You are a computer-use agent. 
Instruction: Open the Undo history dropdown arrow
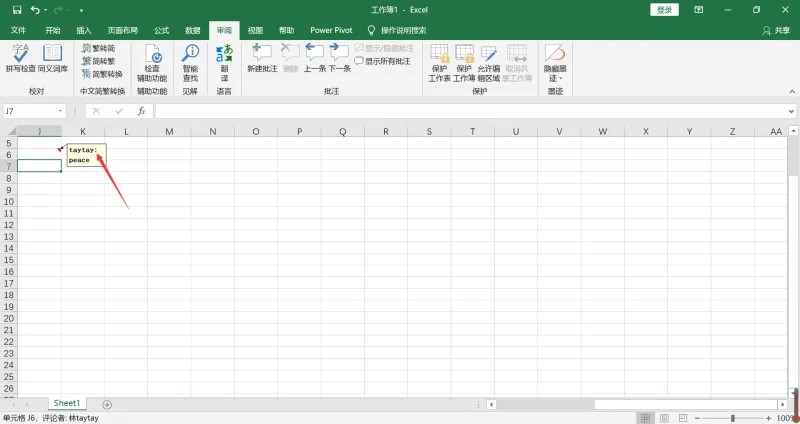point(45,10)
